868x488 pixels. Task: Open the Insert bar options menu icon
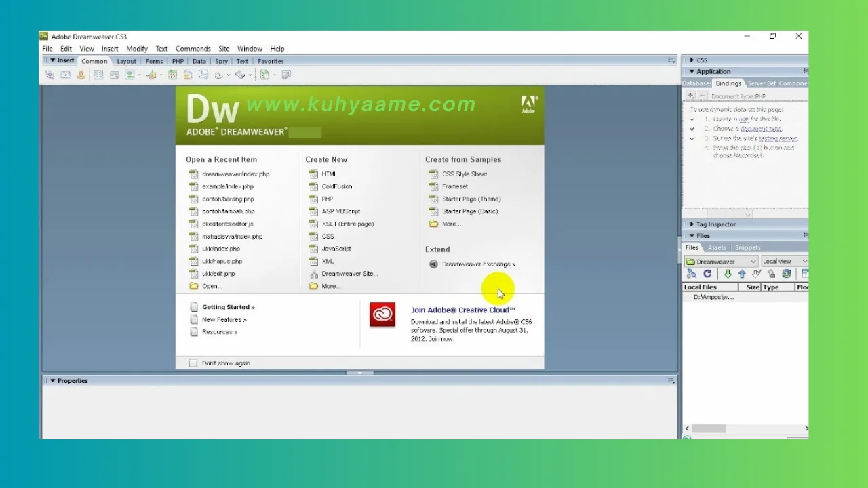tap(671, 60)
